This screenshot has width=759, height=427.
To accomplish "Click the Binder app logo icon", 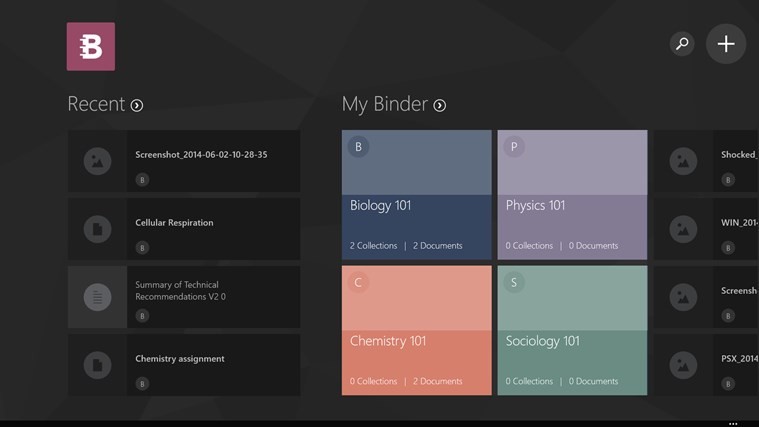I will click(91, 46).
